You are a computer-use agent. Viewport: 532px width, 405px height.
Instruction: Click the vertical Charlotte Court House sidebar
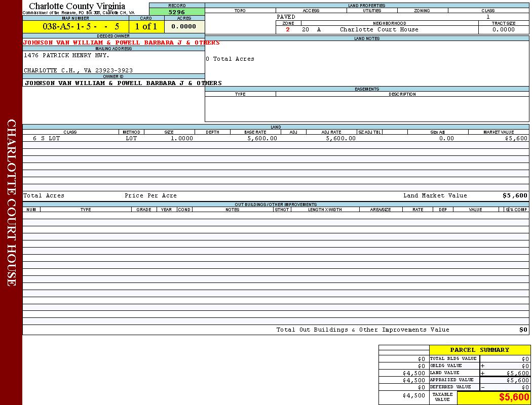(x=11, y=202)
